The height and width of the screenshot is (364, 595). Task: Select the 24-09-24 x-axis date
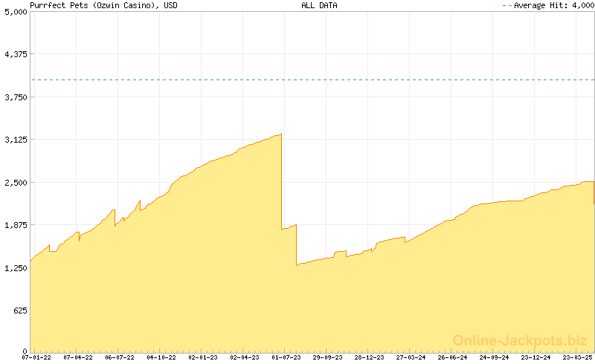[495, 357]
